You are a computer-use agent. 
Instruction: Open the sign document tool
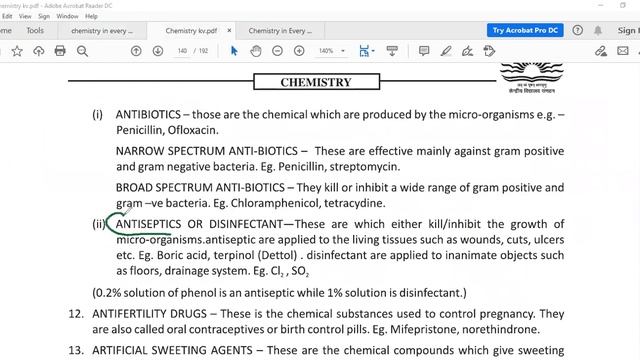pyautogui.click(x=467, y=51)
